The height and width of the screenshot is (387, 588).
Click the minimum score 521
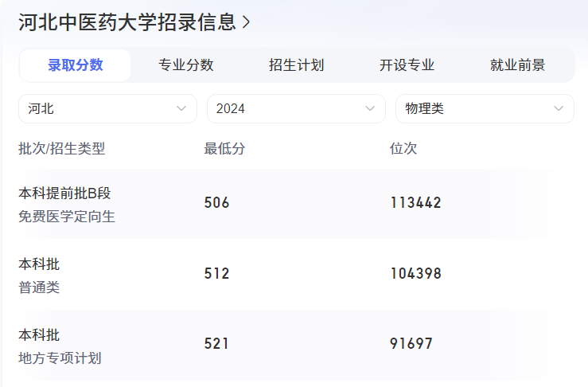216,343
